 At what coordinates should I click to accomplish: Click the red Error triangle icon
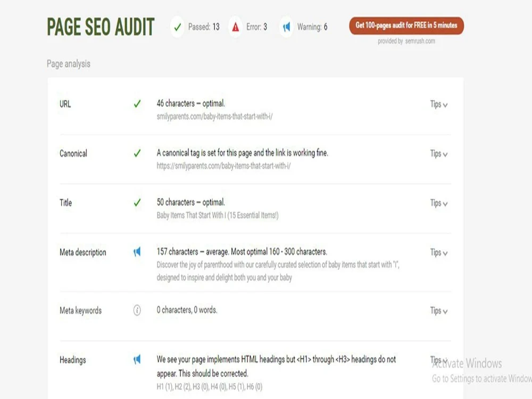(x=236, y=27)
